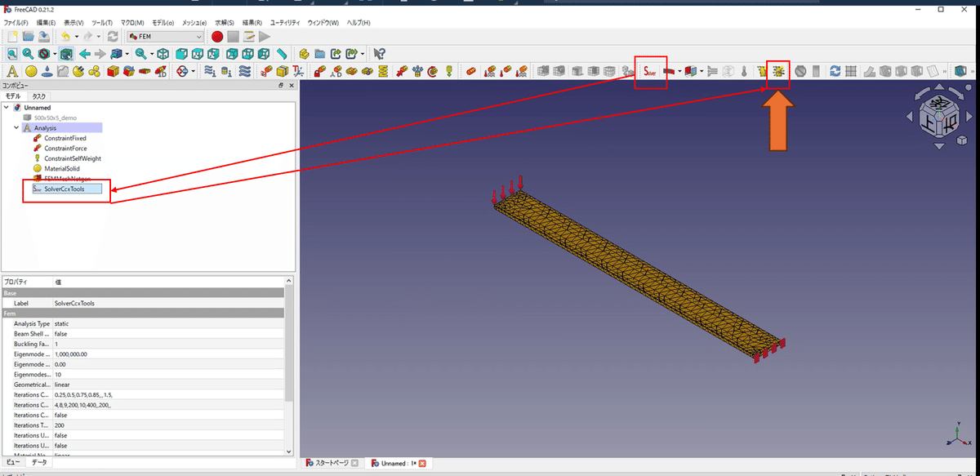The image size is (980, 476).
Task: Click the execute macro play icon
Action: 265,37
